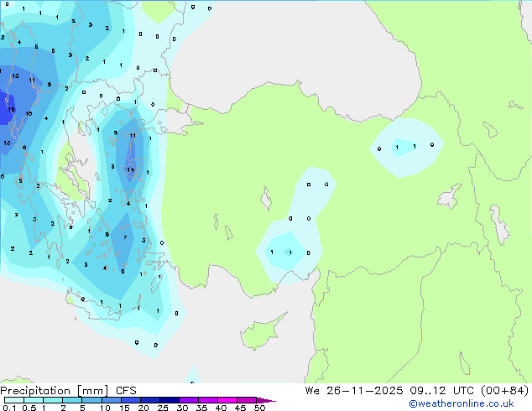532x411 pixels.
Task: Select the 0.5–1 mm legend swatch
Action: pyautogui.click(x=34, y=400)
